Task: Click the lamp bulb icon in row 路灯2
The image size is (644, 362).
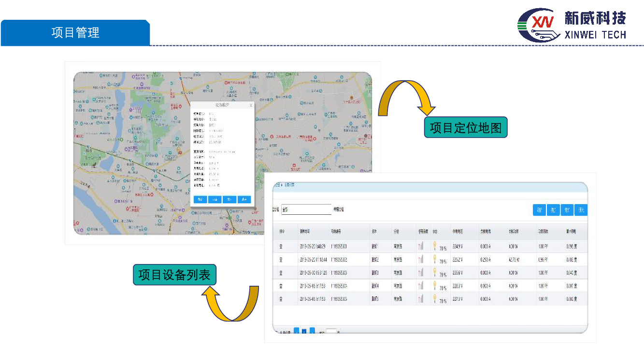Action: [x=435, y=259]
